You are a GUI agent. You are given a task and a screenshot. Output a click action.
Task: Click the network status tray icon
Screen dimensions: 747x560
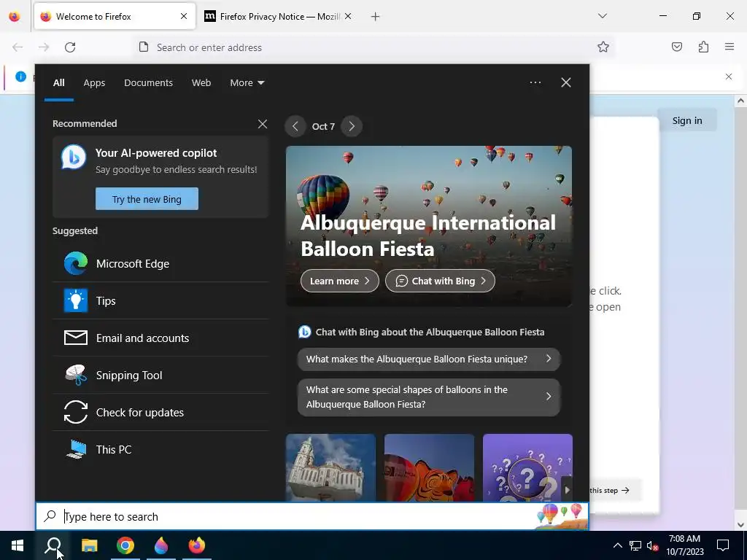tap(635, 545)
